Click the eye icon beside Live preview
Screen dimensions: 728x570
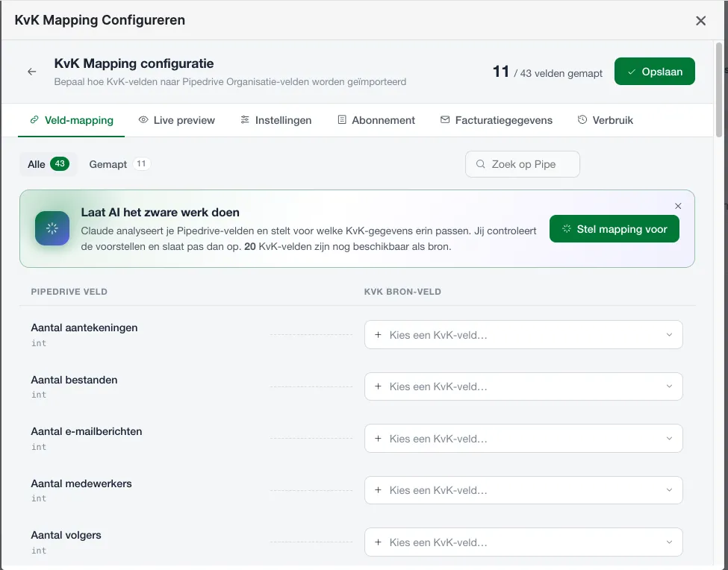[x=143, y=119]
